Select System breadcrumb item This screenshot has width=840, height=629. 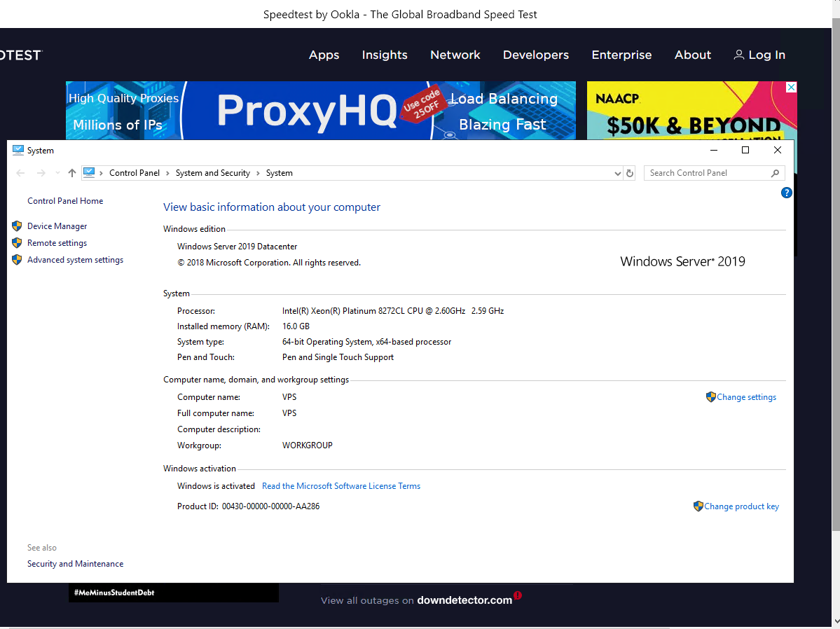[x=279, y=173]
